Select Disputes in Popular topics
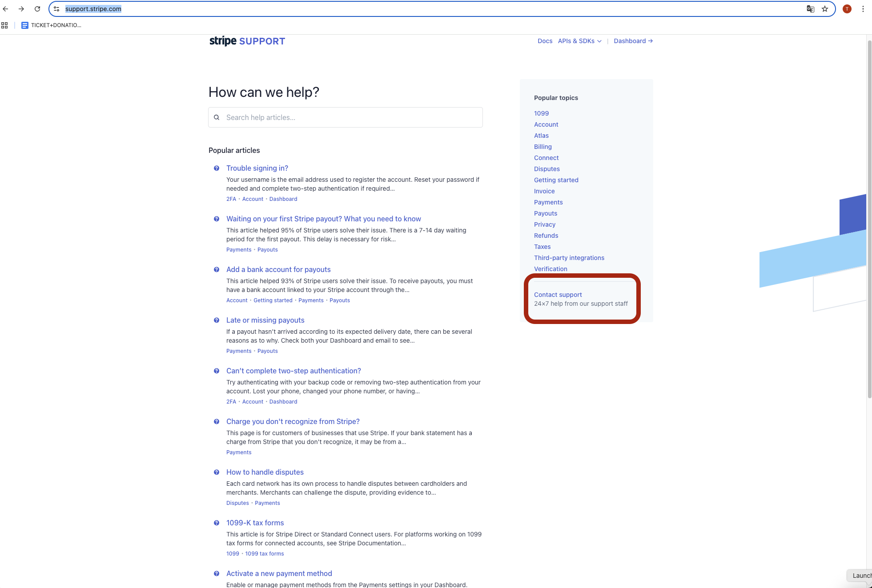This screenshot has width=872, height=588. 547,169
